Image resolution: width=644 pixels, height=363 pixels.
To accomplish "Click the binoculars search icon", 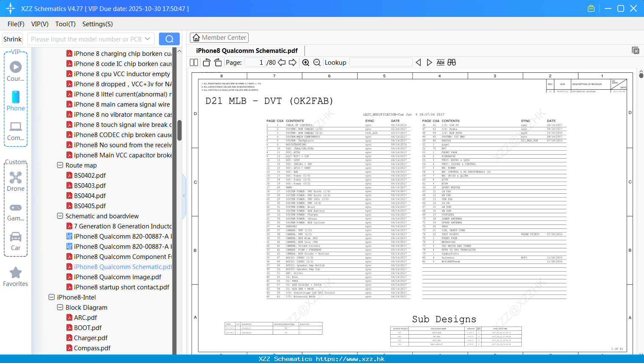I will [452, 63].
